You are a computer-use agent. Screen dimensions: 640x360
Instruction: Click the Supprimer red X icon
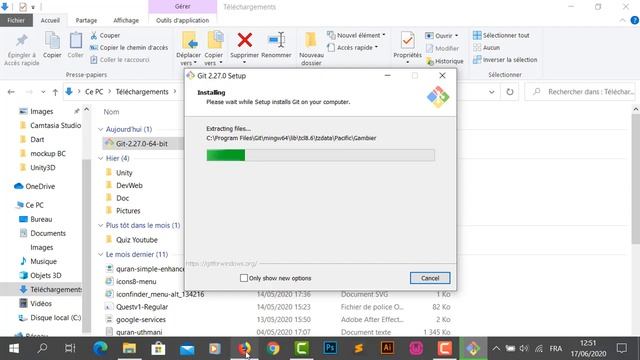(244, 40)
